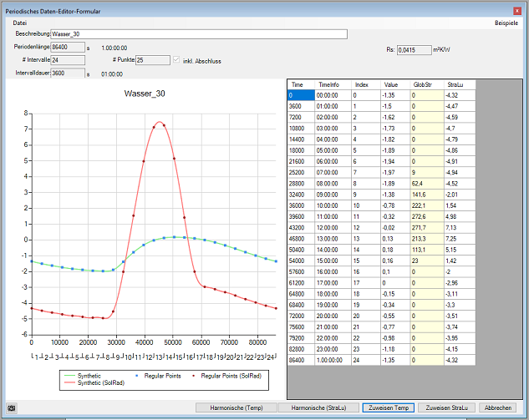Select the # Intervalle input field
Screen dimensions: 529x420
point(67,60)
